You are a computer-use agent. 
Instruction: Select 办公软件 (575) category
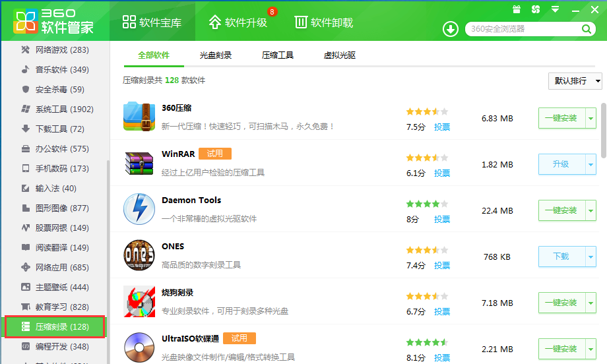coord(55,149)
